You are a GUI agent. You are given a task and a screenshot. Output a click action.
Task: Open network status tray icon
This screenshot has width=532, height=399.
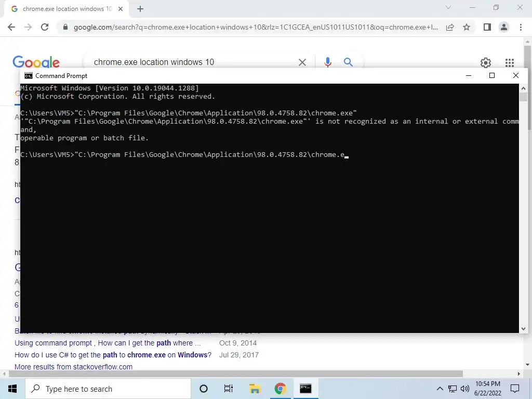click(x=453, y=389)
